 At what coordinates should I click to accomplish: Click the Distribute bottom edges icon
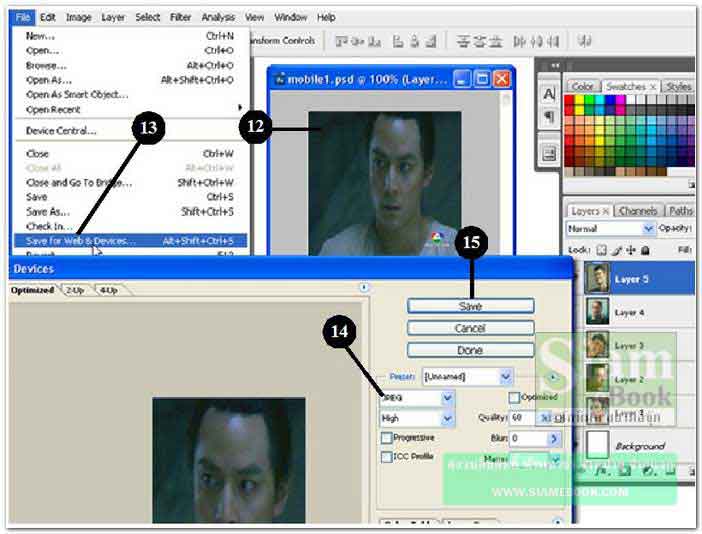[x=495, y=42]
